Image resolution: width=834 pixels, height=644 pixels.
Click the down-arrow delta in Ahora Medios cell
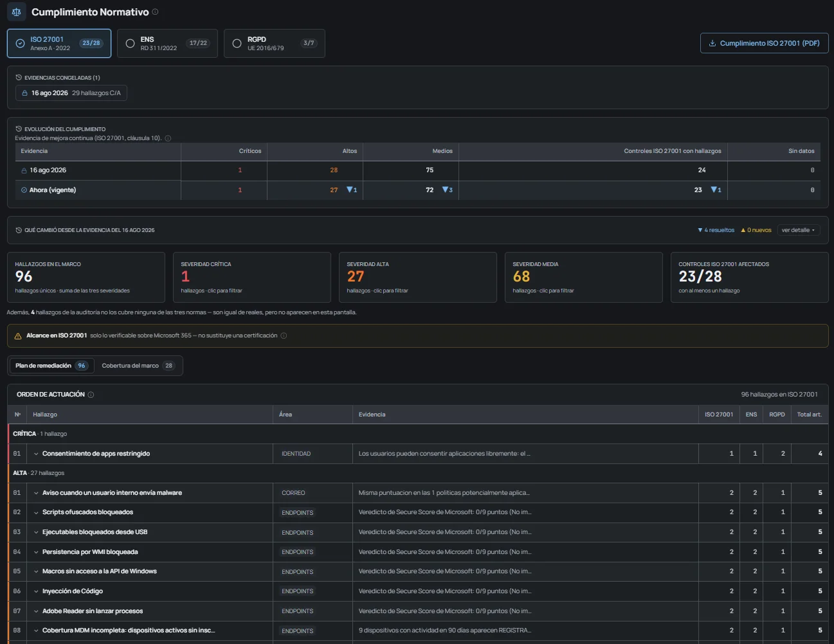pos(448,190)
